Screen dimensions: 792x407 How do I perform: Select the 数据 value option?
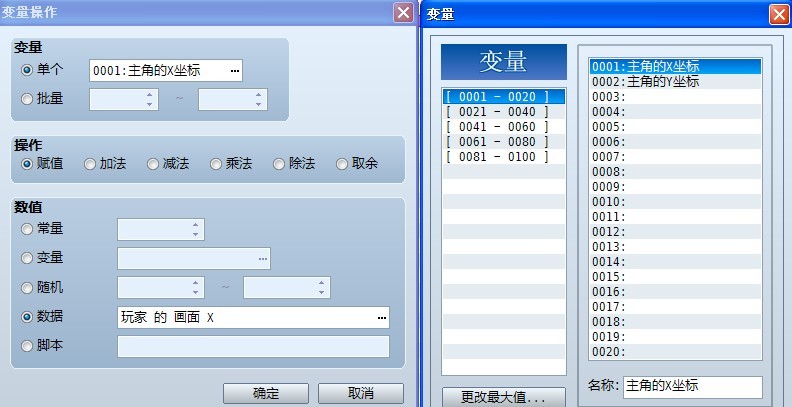coord(27,317)
